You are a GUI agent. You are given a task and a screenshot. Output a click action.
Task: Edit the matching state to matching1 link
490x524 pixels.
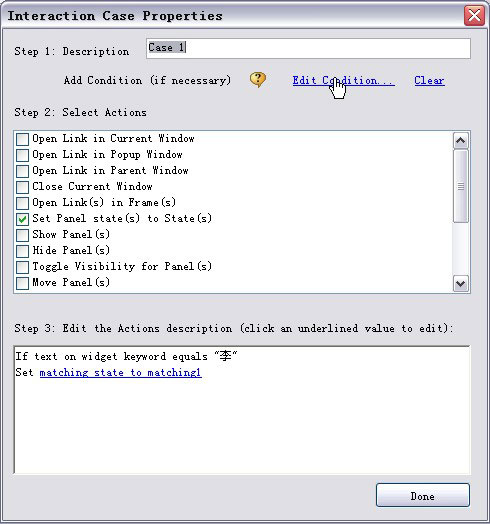[x=121, y=372]
